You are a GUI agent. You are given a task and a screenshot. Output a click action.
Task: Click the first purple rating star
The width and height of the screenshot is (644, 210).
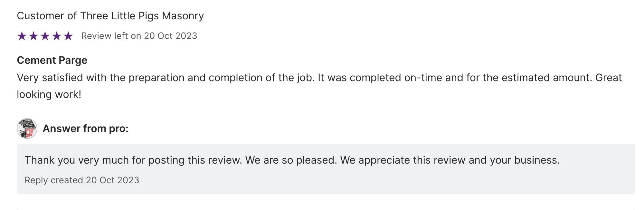pos(22,36)
